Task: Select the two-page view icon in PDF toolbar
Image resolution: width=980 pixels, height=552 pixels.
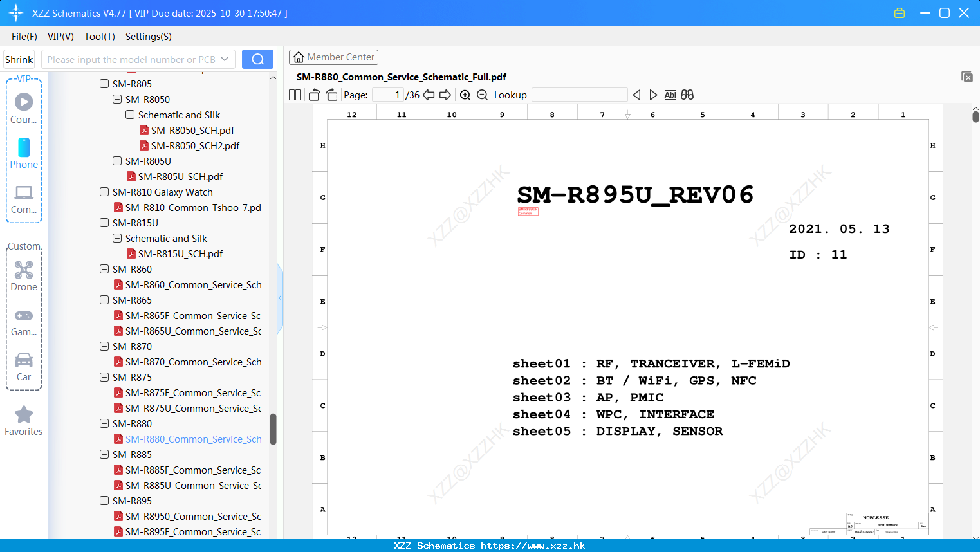Action: click(294, 95)
